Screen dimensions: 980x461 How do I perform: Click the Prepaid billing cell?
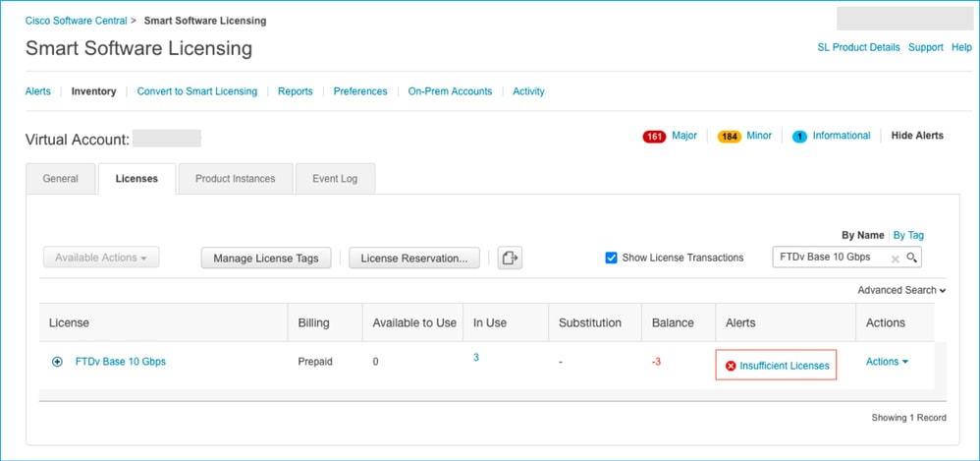[315, 362]
